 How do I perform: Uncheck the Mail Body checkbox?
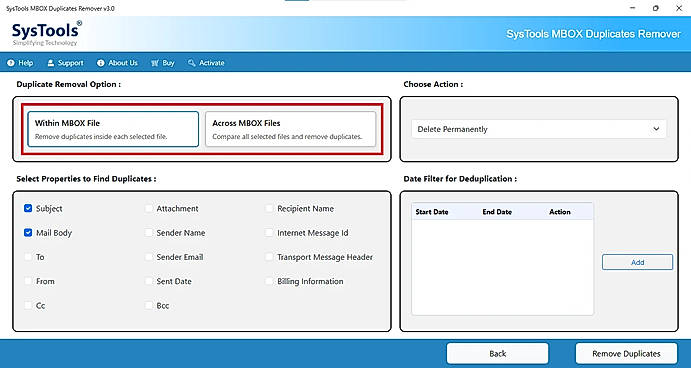[28, 233]
